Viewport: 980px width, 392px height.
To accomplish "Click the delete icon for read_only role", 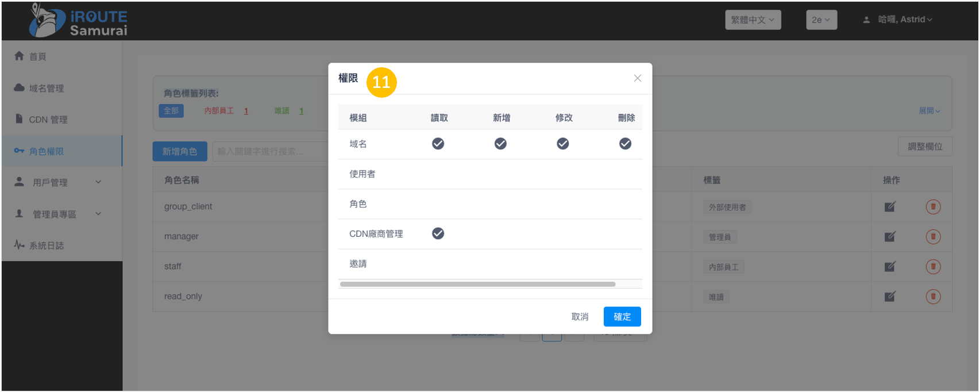I will pyautogui.click(x=933, y=297).
